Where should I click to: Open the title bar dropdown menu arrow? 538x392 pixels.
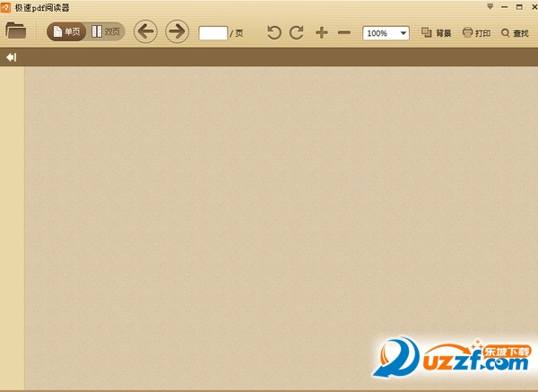[x=490, y=6]
